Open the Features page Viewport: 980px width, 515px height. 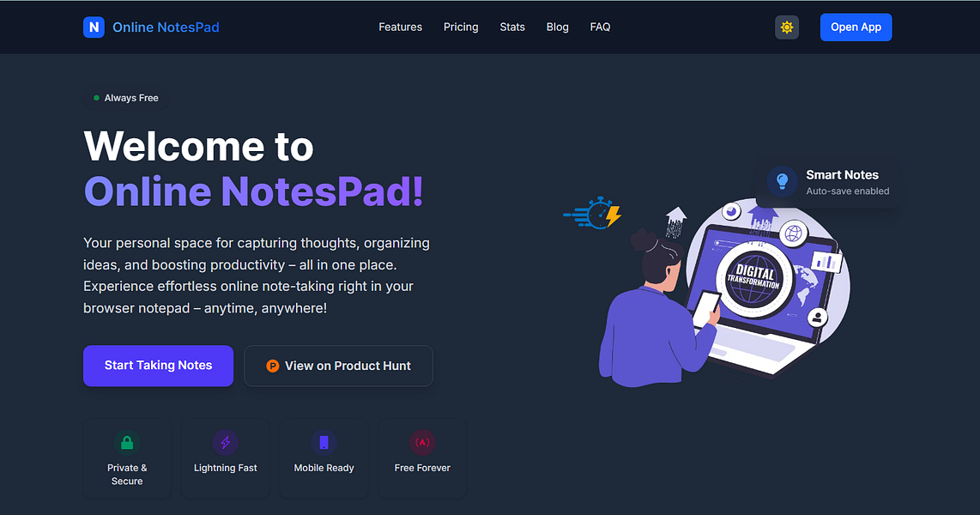click(400, 27)
